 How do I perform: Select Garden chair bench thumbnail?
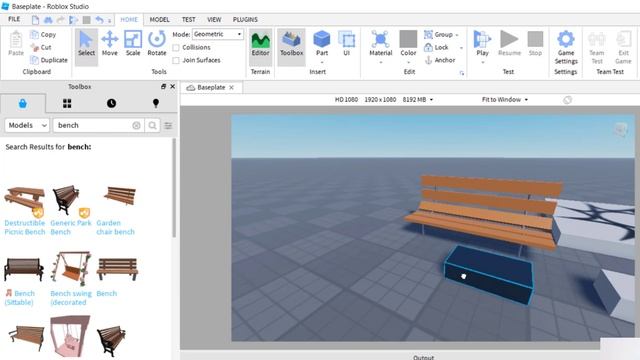[119, 196]
